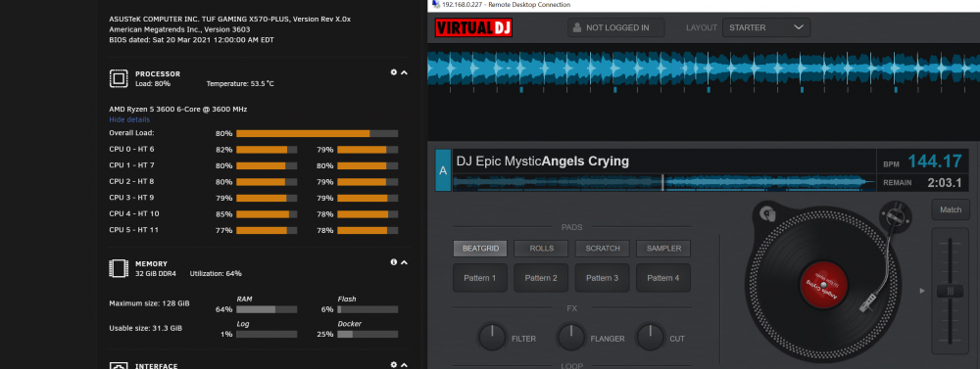Click the Interface section icon
This screenshot has width=980, height=369.
[x=119, y=365]
